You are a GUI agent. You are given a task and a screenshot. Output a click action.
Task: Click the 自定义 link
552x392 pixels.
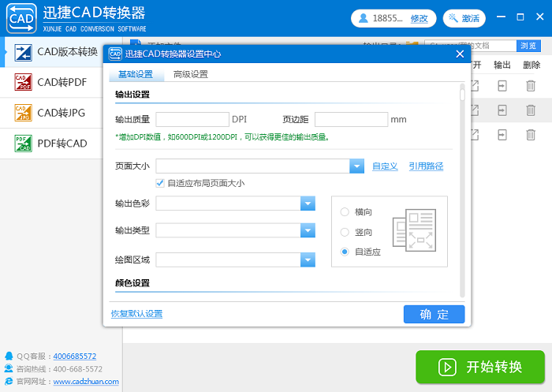click(385, 166)
